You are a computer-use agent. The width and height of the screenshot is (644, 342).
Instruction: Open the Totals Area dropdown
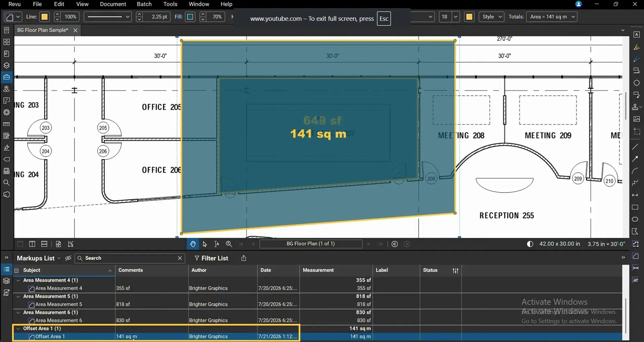point(552,17)
